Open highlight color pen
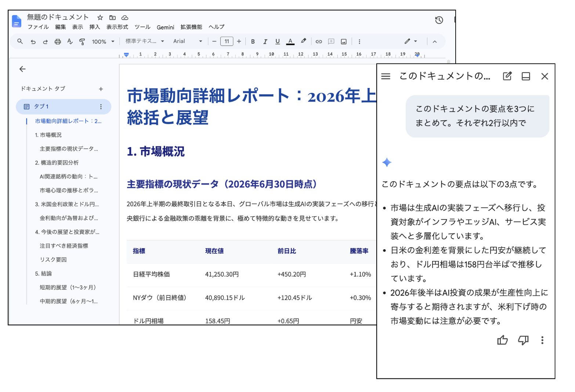Screen dimensions: 575x392 tap(303, 41)
